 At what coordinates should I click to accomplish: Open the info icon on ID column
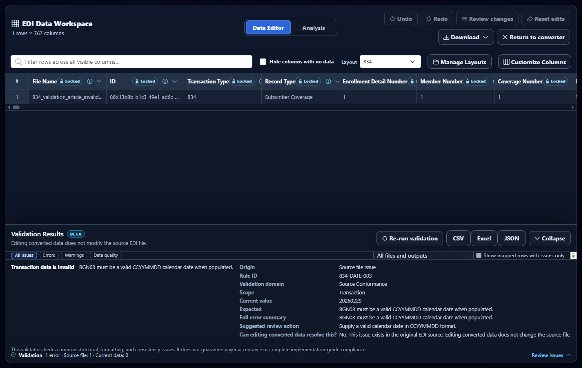pos(165,81)
